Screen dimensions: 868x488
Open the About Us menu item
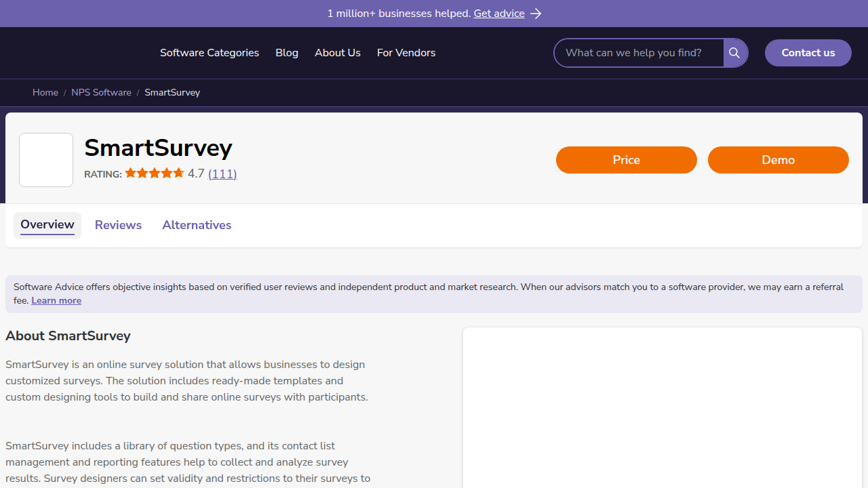tap(338, 53)
